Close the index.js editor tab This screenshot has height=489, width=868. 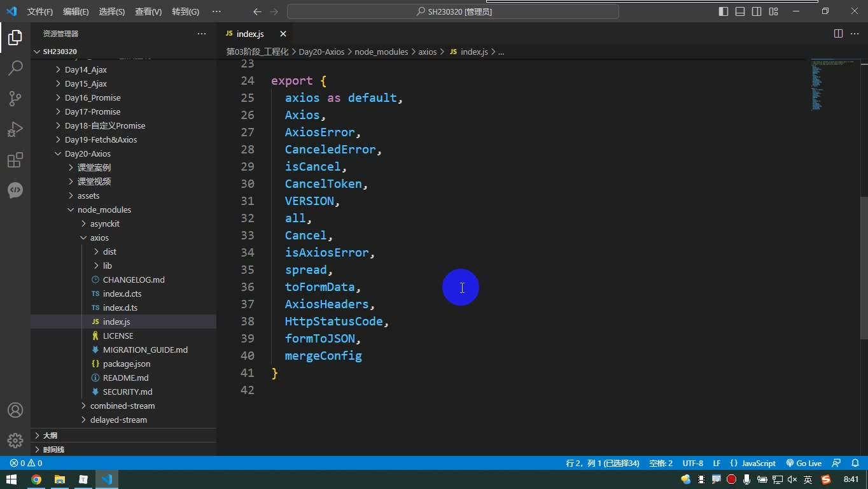[283, 34]
